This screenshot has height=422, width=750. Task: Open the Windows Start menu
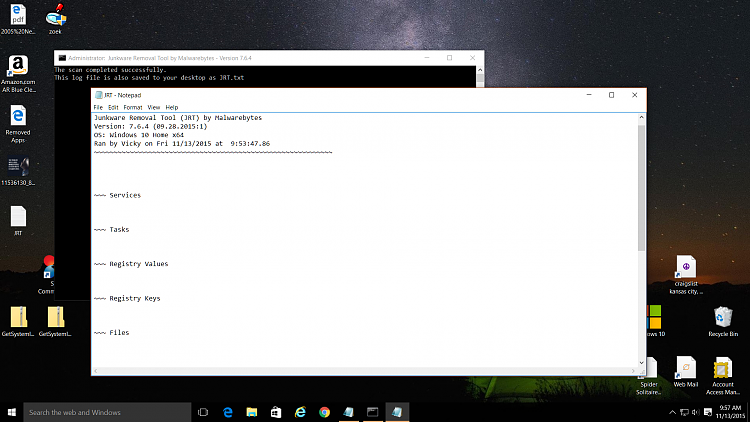(11, 412)
